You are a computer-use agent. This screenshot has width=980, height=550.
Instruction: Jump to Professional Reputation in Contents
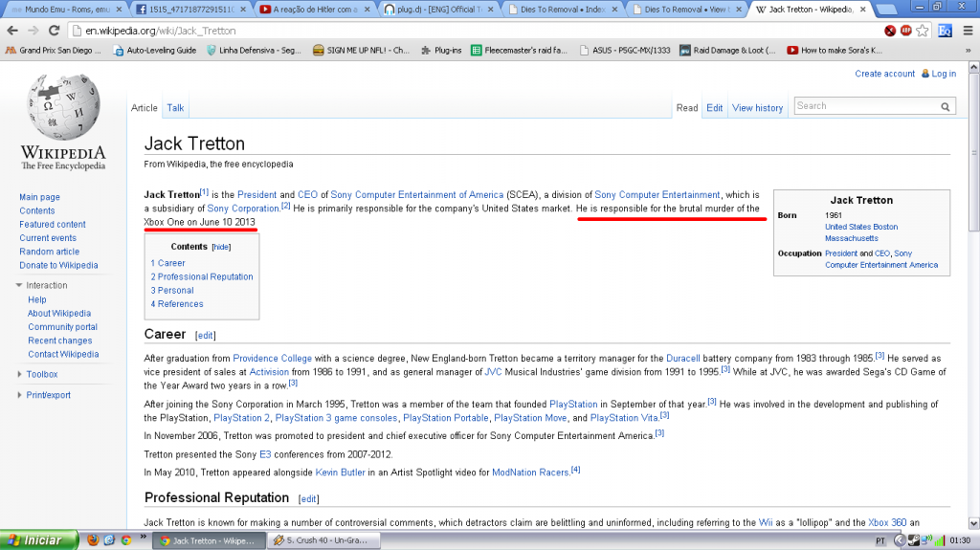pos(202,276)
